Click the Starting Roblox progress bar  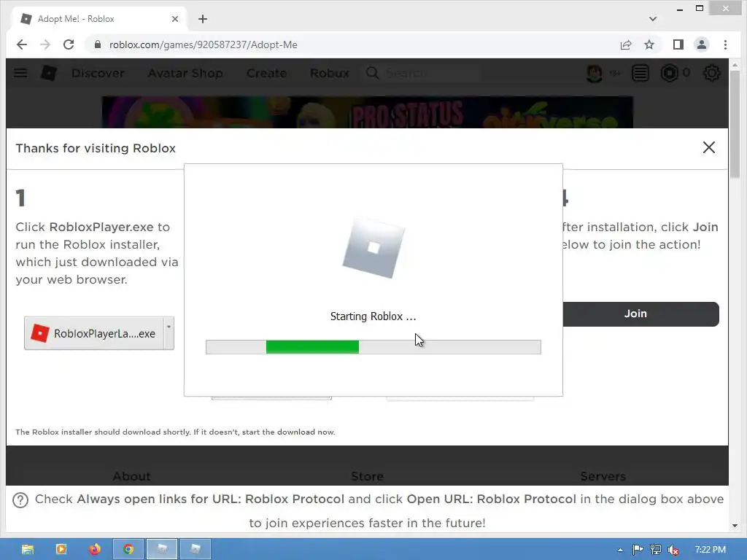click(373, 347)
